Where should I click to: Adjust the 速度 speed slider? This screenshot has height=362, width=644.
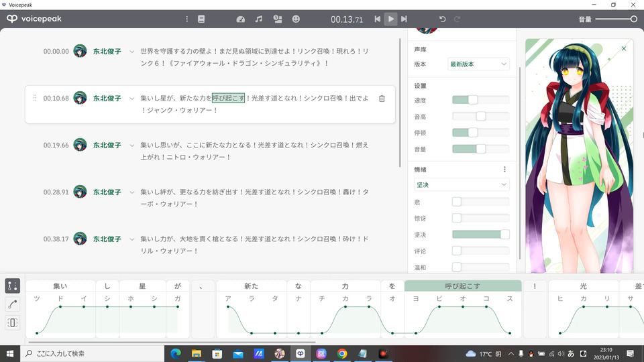click(480, 100)
